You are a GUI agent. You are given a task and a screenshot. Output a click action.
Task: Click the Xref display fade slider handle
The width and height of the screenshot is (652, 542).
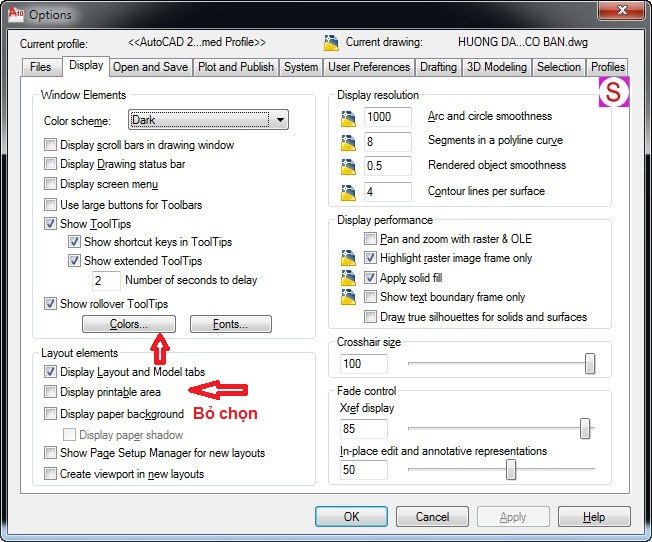(x=585, y=428)
